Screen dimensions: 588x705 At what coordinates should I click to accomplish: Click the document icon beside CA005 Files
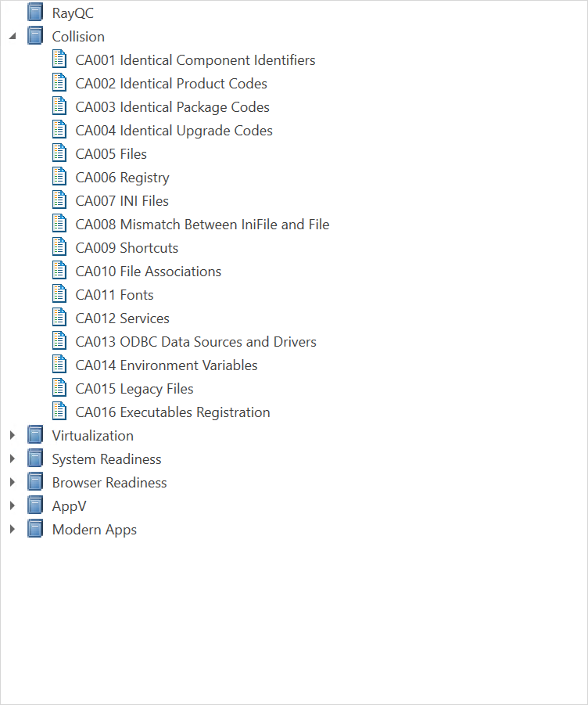tap(59, 153)
